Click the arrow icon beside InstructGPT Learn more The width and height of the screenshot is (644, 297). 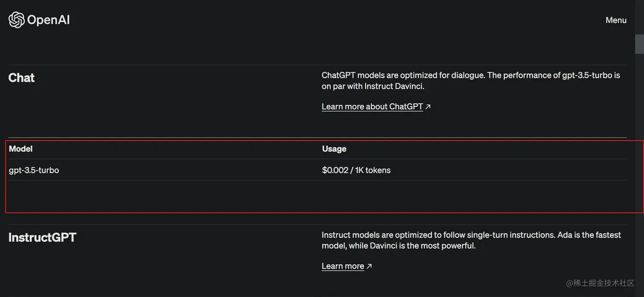(x=369, y=266)
